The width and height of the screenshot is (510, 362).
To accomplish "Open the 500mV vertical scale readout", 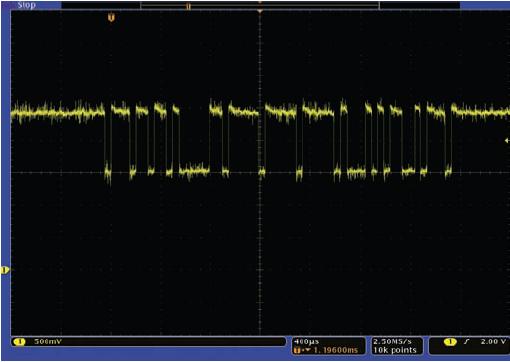I will click(48, 342).
